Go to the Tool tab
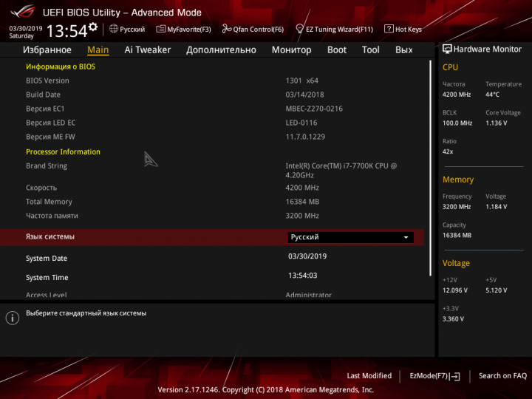Screen dimensions: 532x399 tap(370, 50)
